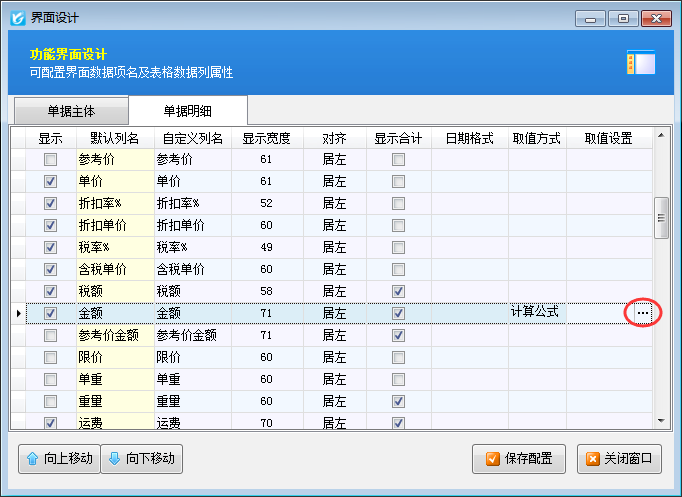Open 取值方式 cell showing 计算公式
682x497 pixels.
click(537, 313)
